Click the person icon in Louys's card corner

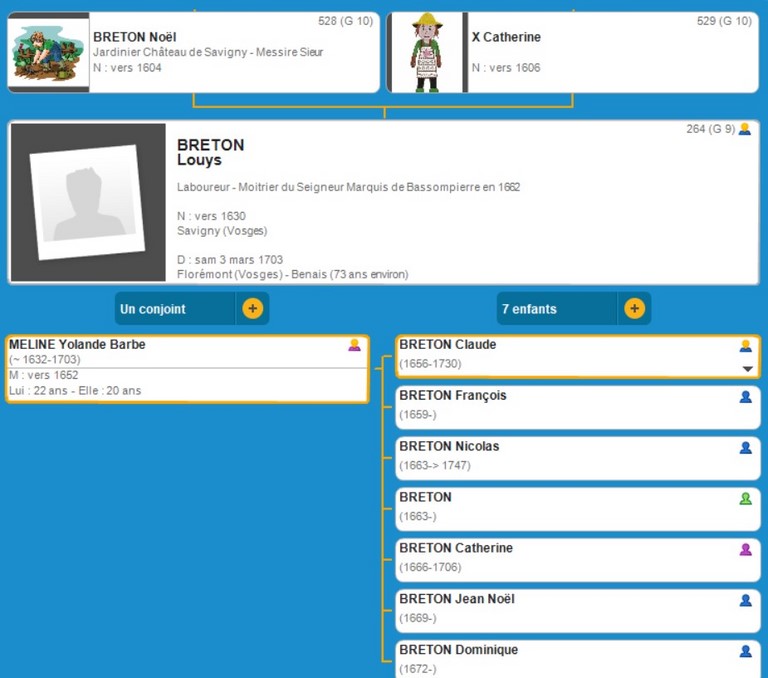(x=744, y=129)
